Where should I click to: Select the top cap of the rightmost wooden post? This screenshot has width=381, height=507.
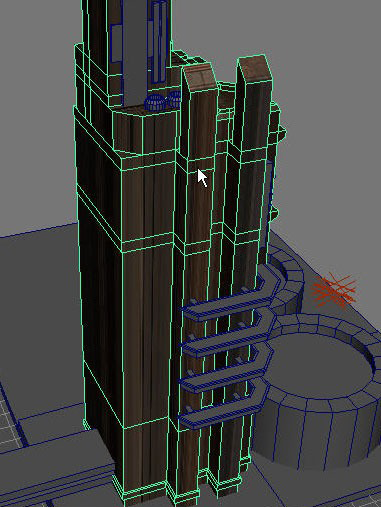(256, 68)
